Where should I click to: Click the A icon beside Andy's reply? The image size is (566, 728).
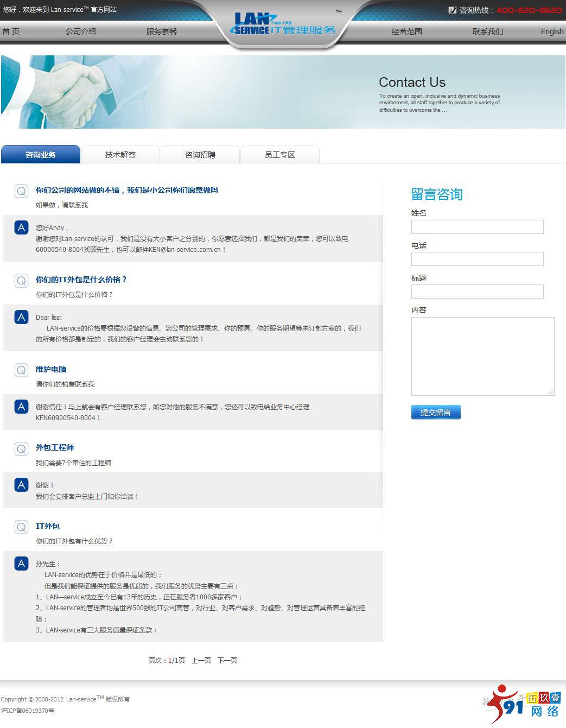pos(21,226)
